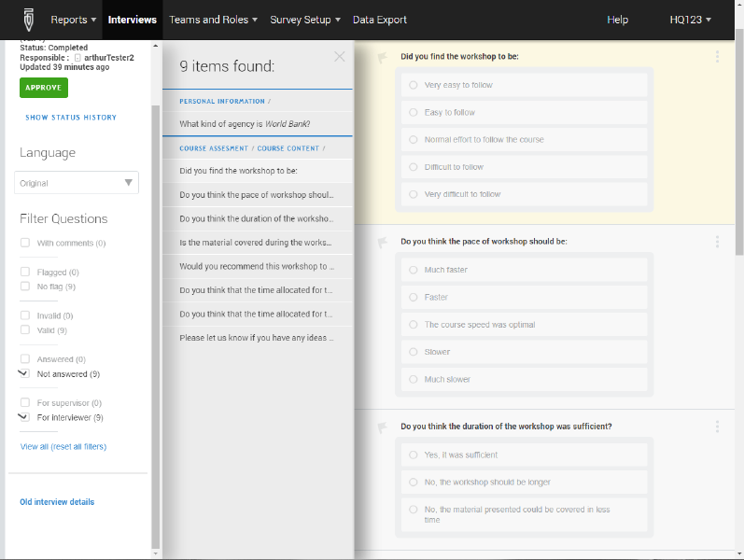The height and width of the screenshot is (560, 744).
Task: Open the Language dropdown
Action: pos(78,183)
